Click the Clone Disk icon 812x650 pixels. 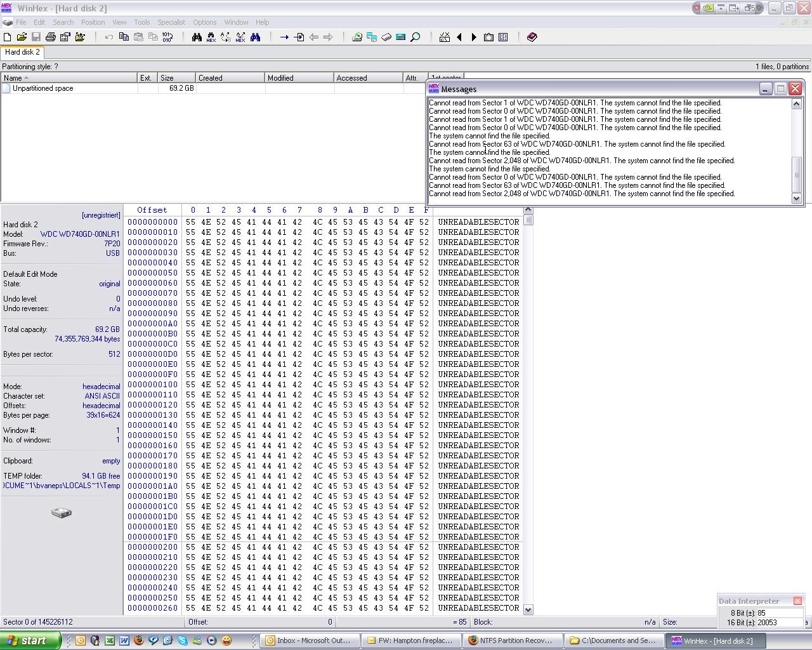[x=372, y=37]
